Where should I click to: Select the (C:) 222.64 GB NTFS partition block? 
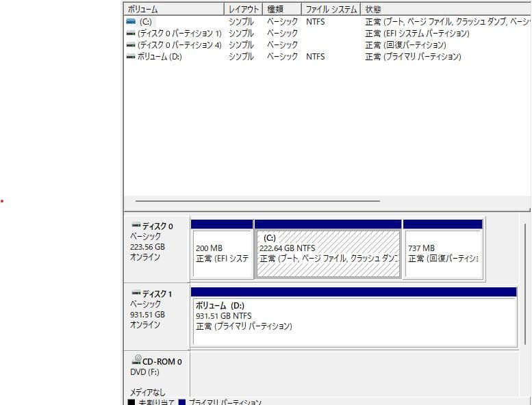pos(328,250)
